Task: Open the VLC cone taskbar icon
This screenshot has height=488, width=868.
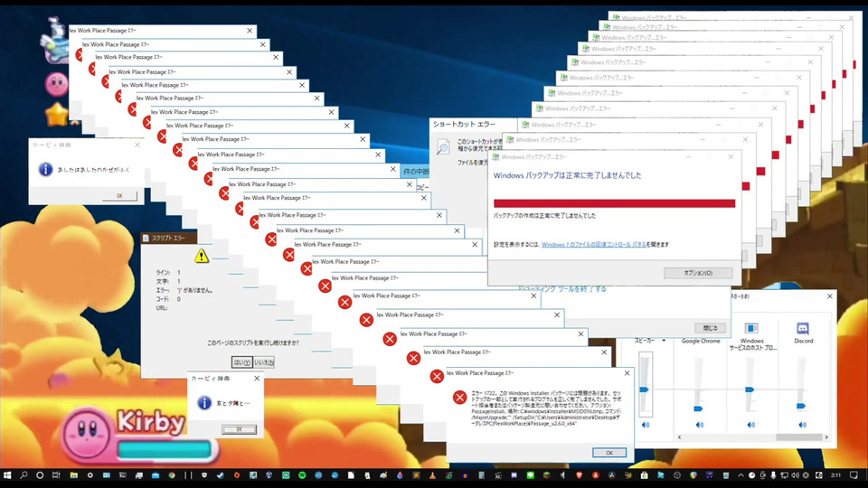Action: [432, 475]
